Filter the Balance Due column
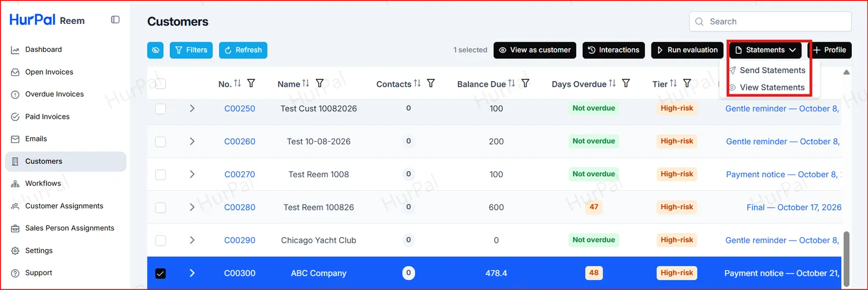868x290 pixels. coord(525,83)
